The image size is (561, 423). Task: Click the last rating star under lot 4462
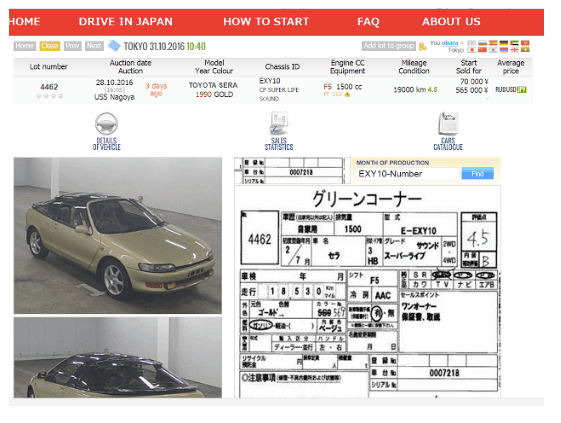[x=60, y=96]
